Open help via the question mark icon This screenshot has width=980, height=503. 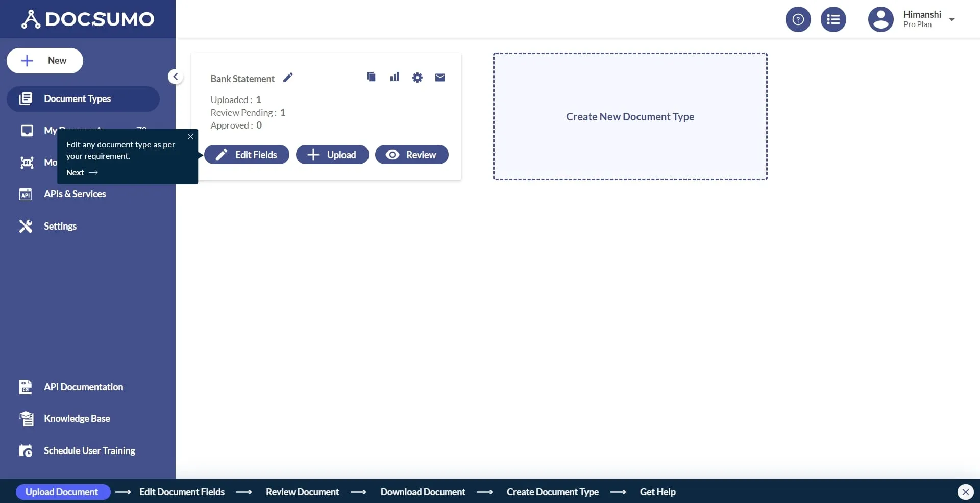[x=798, y=19]
